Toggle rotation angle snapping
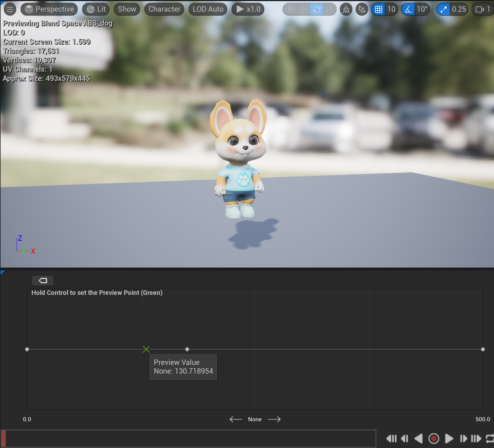Image resolution: width=494 pixels, height=448 pixels. (408, 9)
